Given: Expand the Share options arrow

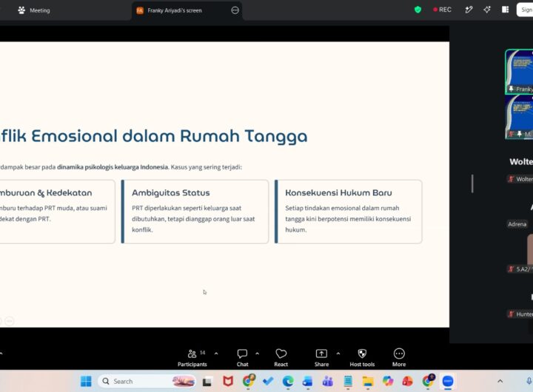Looking at the screenshot, I should pyautogui.click(x=338, y=354).
